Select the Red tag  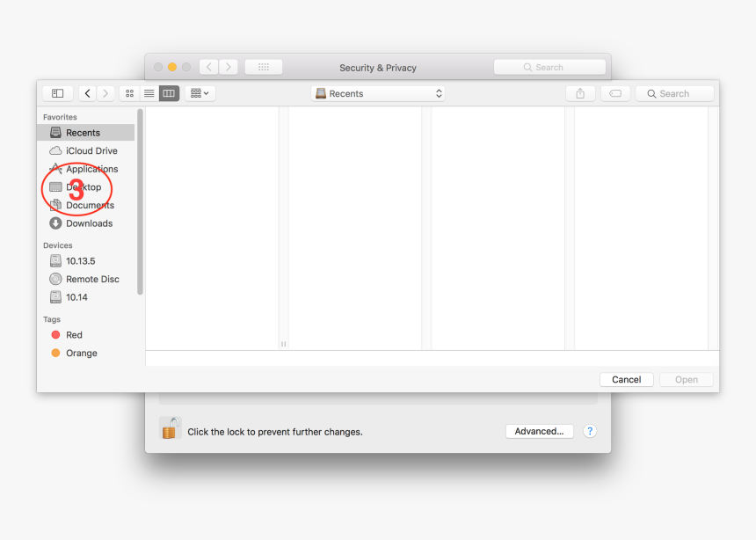tap(74, 334)
